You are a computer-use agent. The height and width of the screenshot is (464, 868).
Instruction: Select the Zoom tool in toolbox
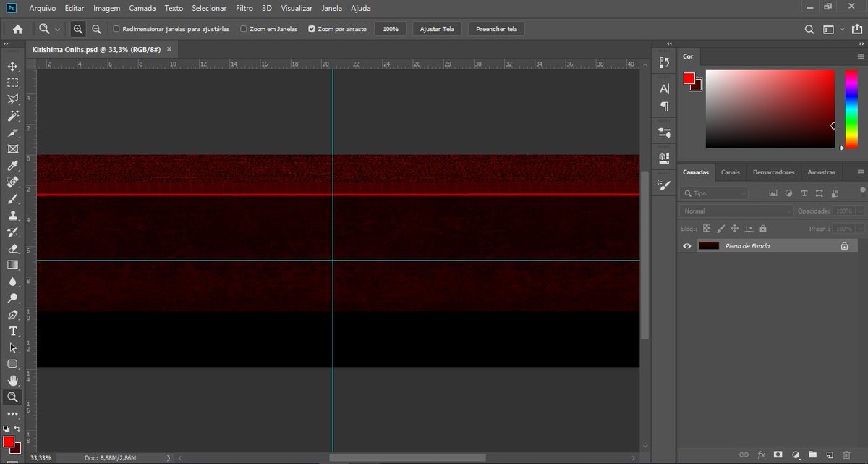coord(12,397)
